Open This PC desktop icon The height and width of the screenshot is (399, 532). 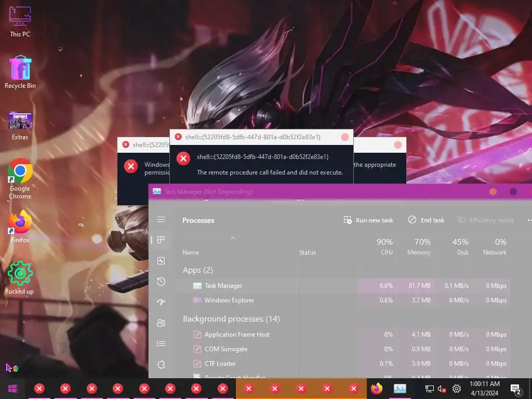(x=20, y=21)
